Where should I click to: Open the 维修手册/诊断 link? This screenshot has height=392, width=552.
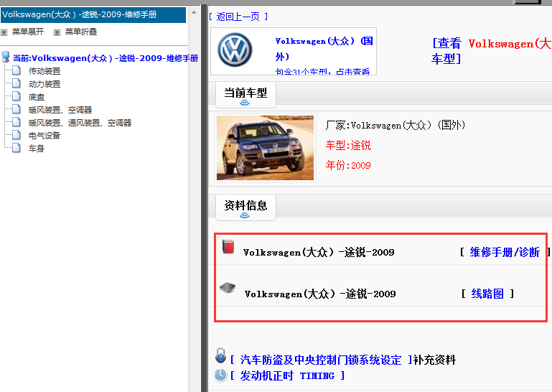(505, 252)
